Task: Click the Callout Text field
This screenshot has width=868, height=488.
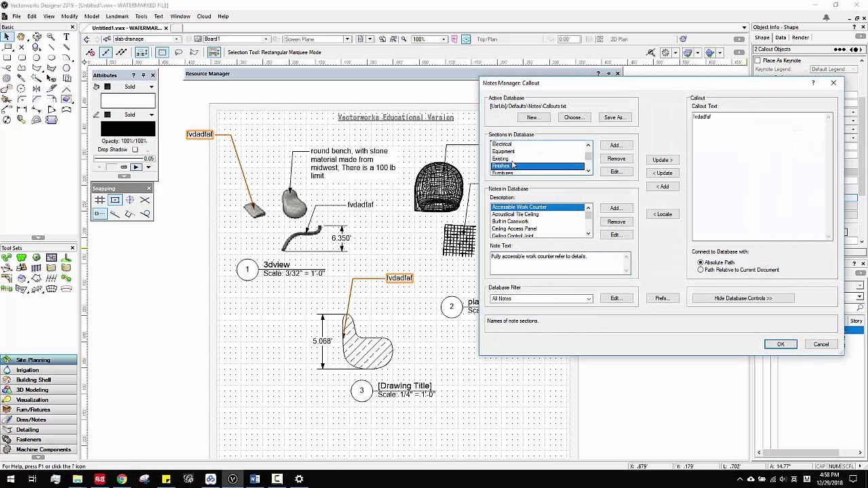Action: pyautogui.click(x=762, y=176)
